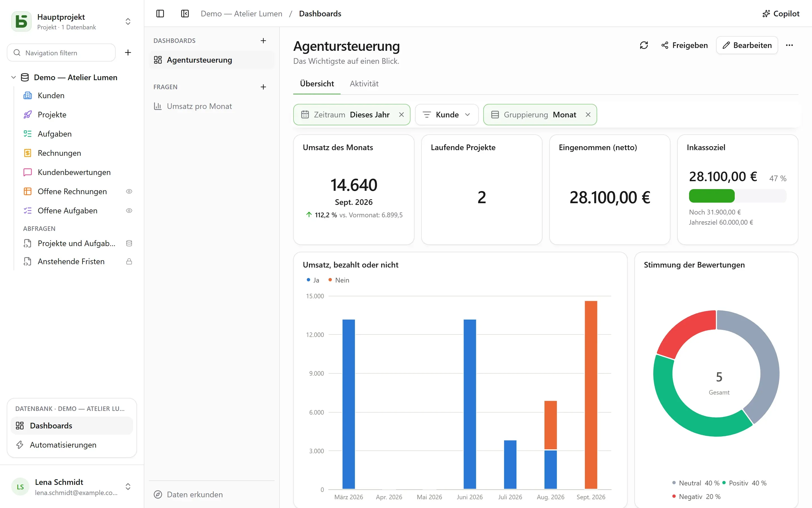Image resolution: width=812 pixels, height=508 pixels.
Task: Open the more options ellipsis menu
Action: 789,45
